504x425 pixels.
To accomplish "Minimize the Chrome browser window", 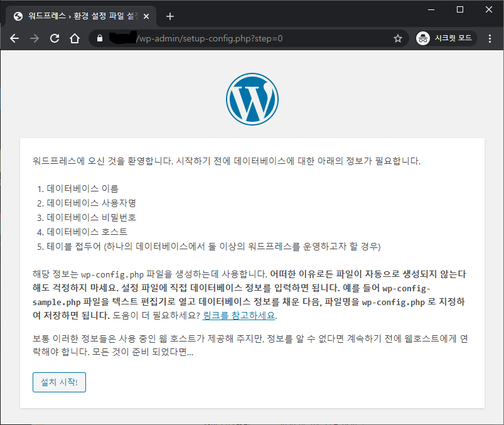I will 431,9.
